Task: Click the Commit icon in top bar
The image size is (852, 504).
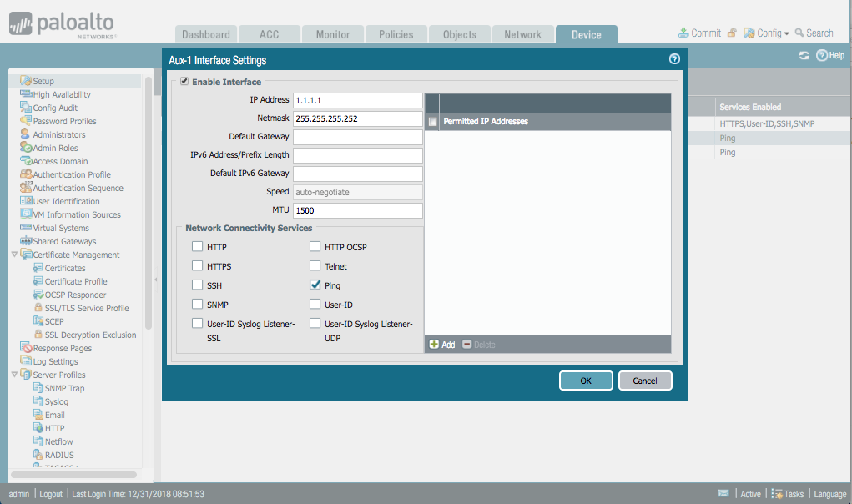Action: click(x=683, y=33)
